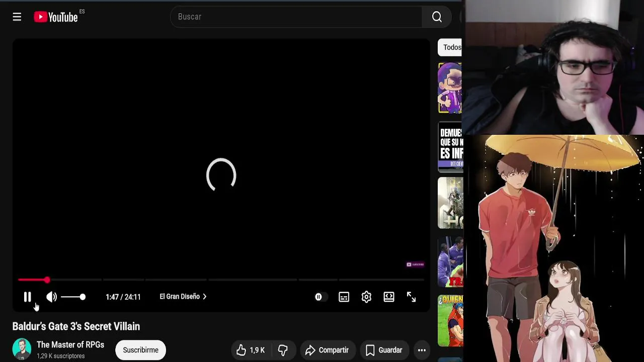Click the magnifying glass search button
The image size is (644, 362).
(x=437, y=17)
